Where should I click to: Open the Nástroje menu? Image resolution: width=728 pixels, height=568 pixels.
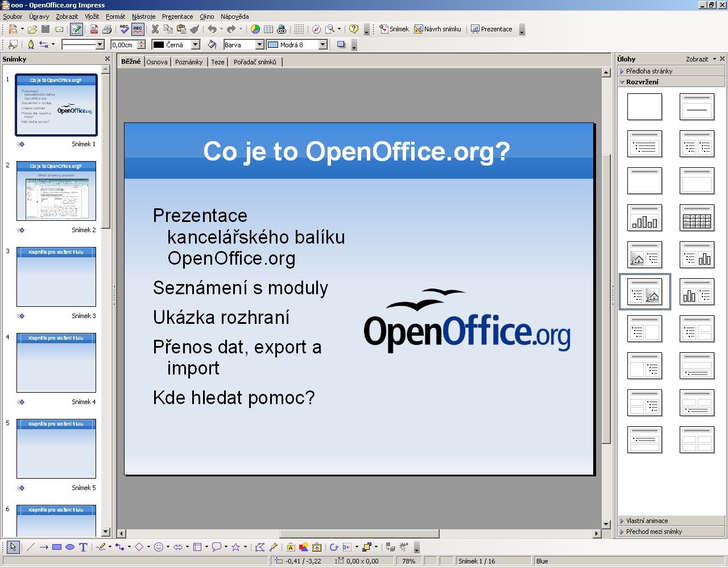143,17
